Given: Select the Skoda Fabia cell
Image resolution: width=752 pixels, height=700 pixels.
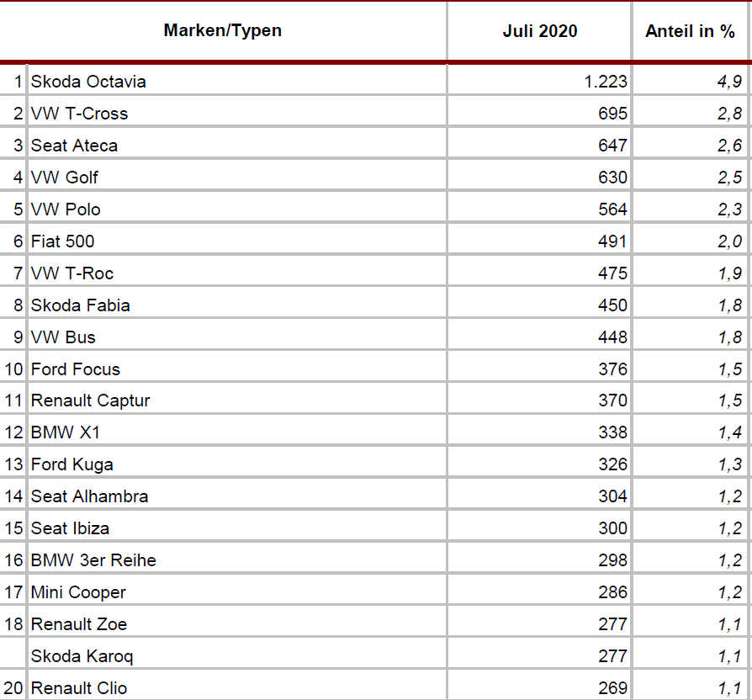Looking at the screenshot, I should pos(81,305).
